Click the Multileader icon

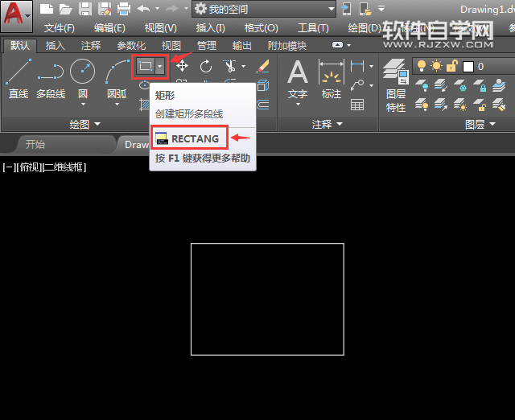[357, 85]
